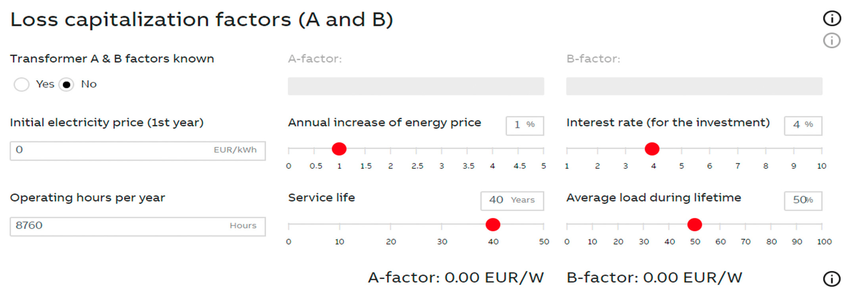This screenshot has height=303, width=868.
Task: Click the Average load during lifetime slider handle
Action: [694, 224]
